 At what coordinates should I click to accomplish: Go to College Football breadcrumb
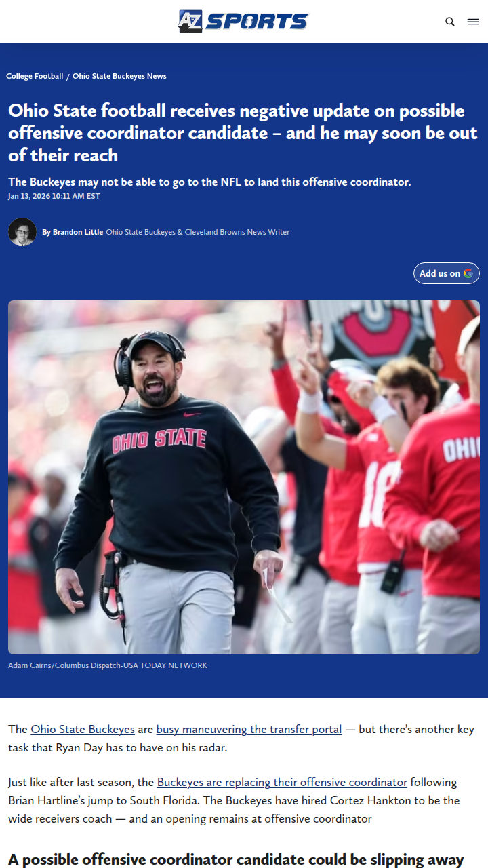[35, 76]
